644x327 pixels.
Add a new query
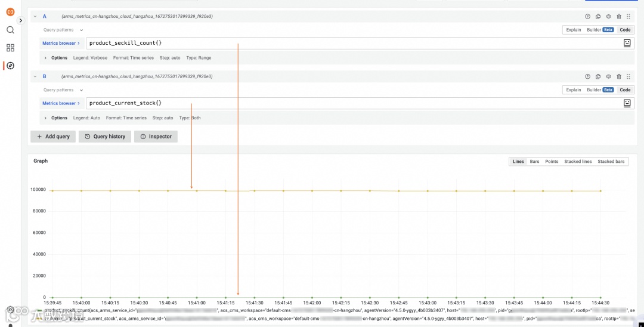pos(53,137)
